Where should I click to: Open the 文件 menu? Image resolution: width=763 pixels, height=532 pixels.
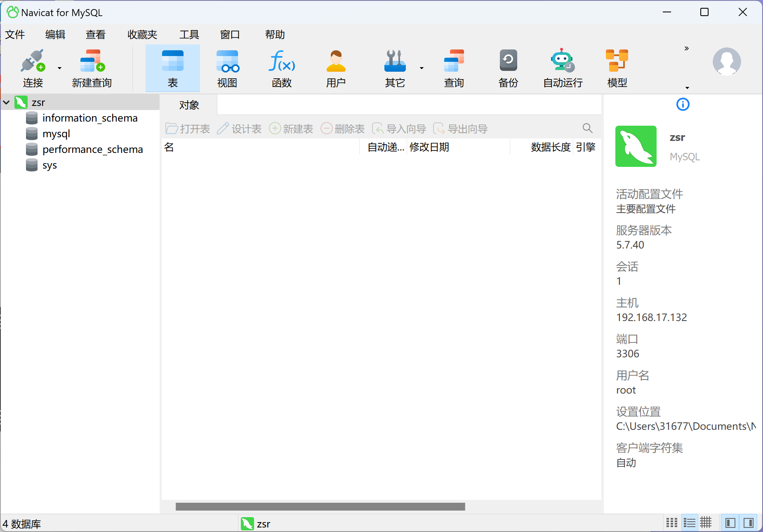click(15, 35)
